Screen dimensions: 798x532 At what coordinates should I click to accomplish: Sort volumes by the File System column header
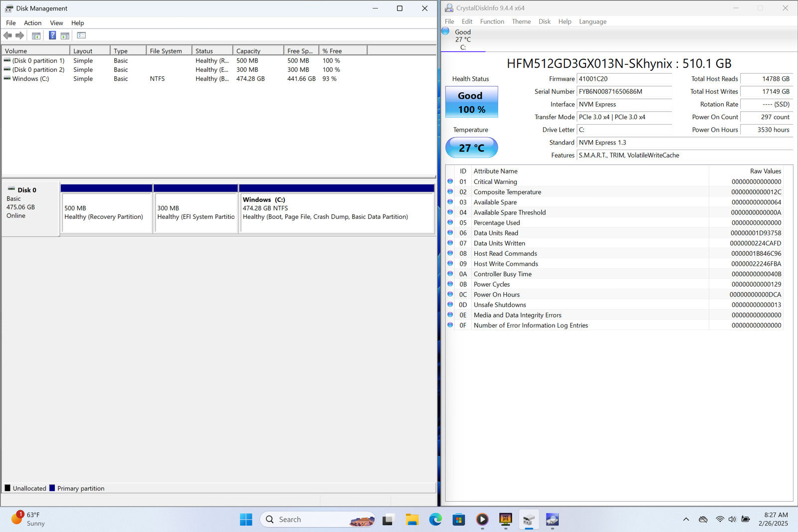(x=169, y=51)
